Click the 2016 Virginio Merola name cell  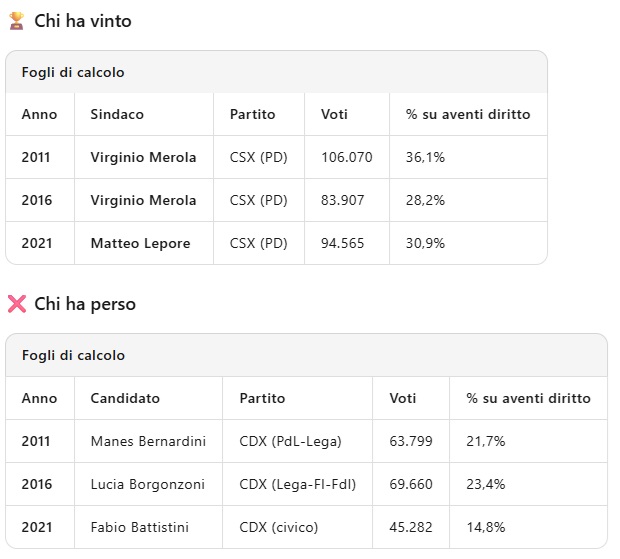(143, 200)
